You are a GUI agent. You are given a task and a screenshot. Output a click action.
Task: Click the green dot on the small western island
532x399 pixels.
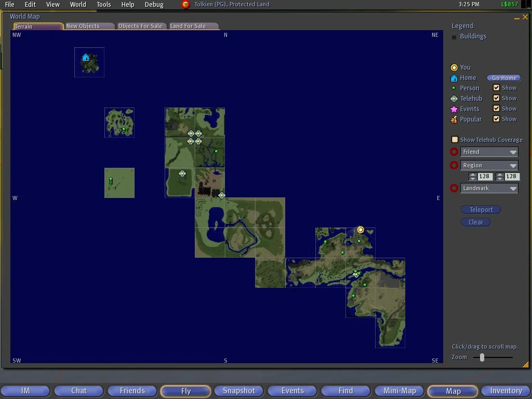tap(124, 129)
